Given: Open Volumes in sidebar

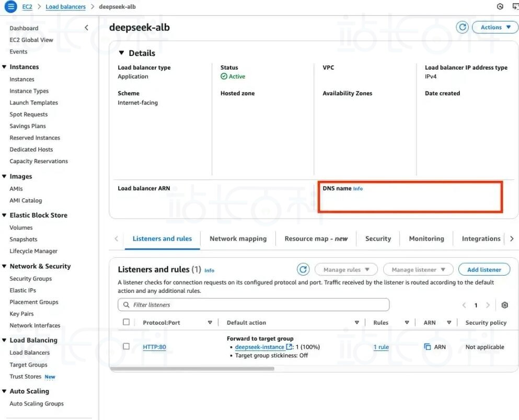Looking at the screenshot, I should coord(21,228).
